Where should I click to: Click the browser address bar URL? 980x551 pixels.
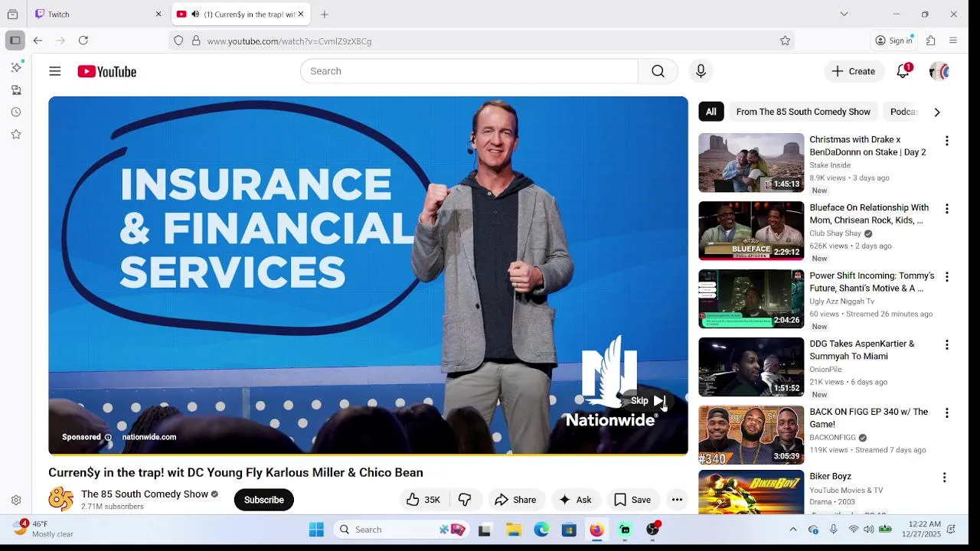[289, 41]
